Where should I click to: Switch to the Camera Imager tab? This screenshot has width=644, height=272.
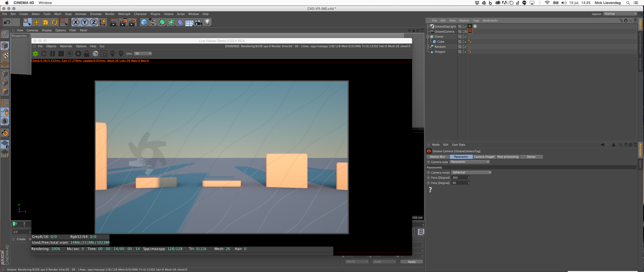point(484,157)
